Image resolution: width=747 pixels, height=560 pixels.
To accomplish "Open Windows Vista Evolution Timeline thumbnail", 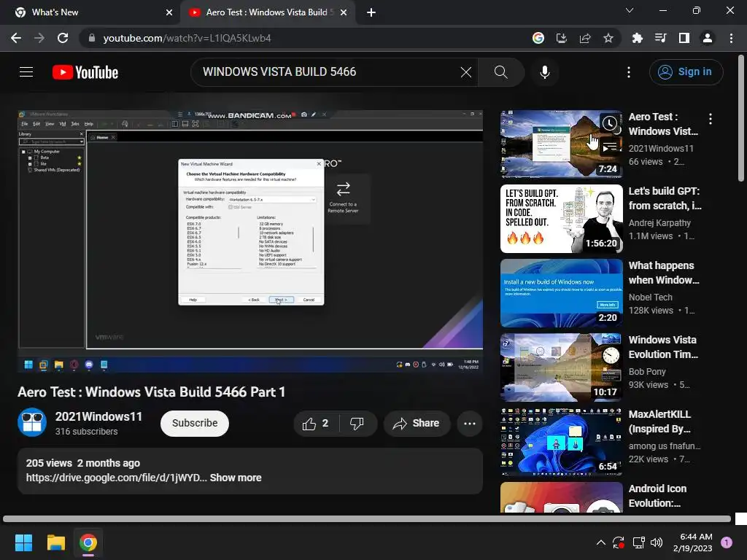I will coord(561,367).
